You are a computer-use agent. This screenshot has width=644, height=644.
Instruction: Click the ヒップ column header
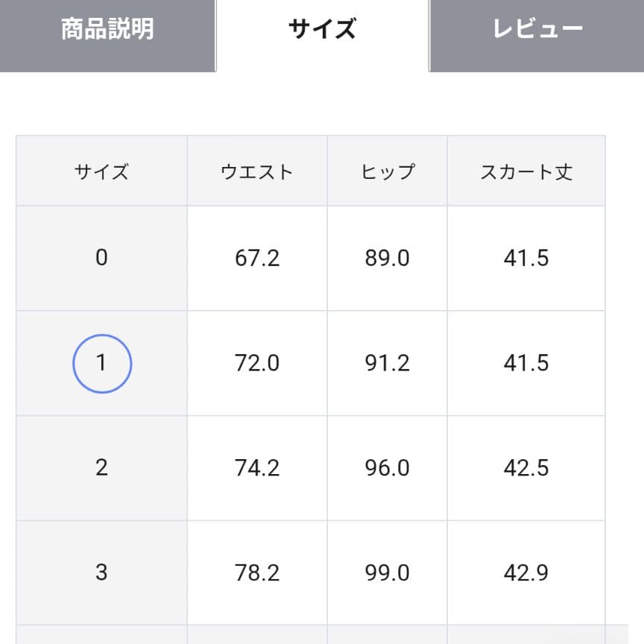coord(386,170)
